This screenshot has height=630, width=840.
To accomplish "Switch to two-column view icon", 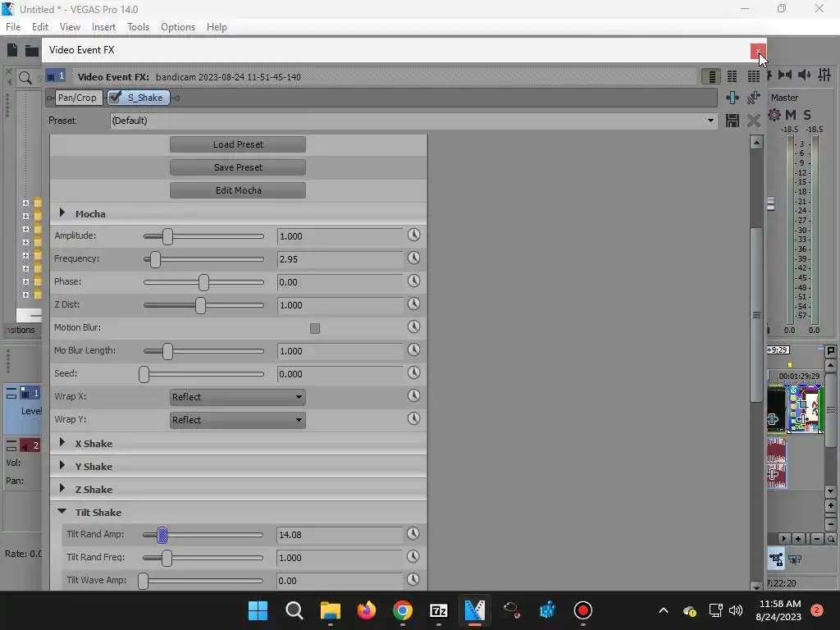I will click(733, 76).
